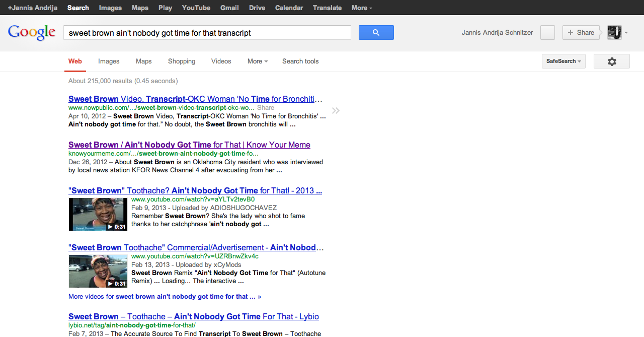Click youtube.com URL ending UZRBnwZkv4c
644x337 pixels.
click(195, 256)
